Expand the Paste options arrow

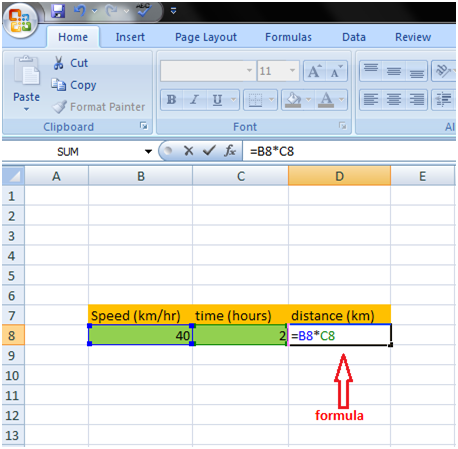click(x=26, y=109)
